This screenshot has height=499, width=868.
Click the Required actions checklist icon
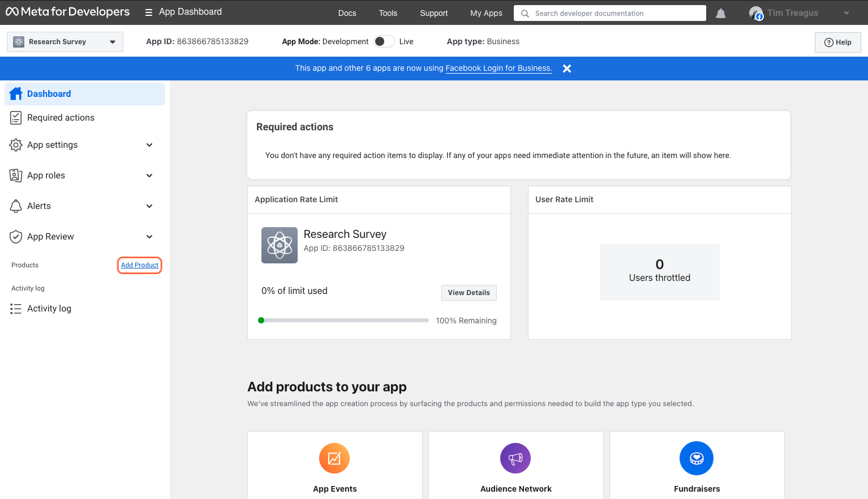point(16,118)
